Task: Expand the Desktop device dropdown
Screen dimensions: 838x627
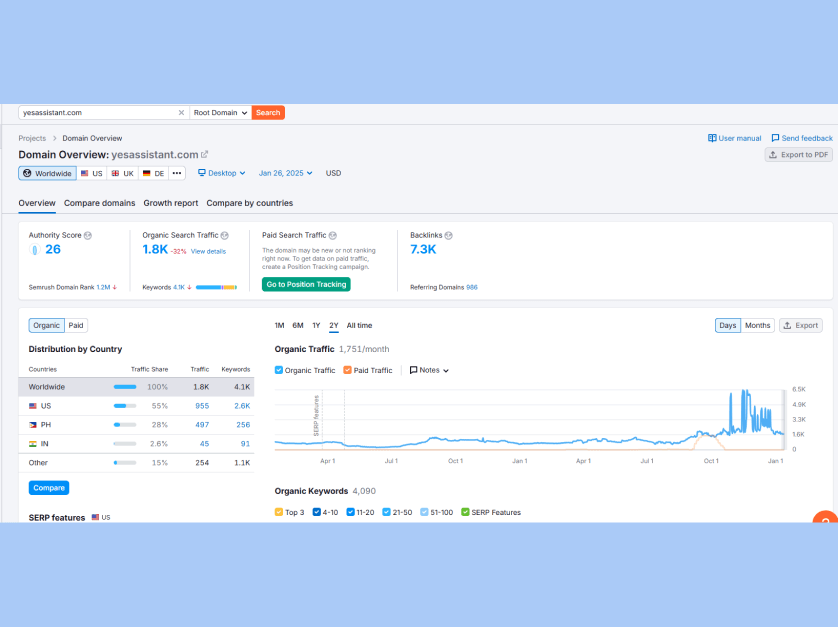Action: coord(221,173)
